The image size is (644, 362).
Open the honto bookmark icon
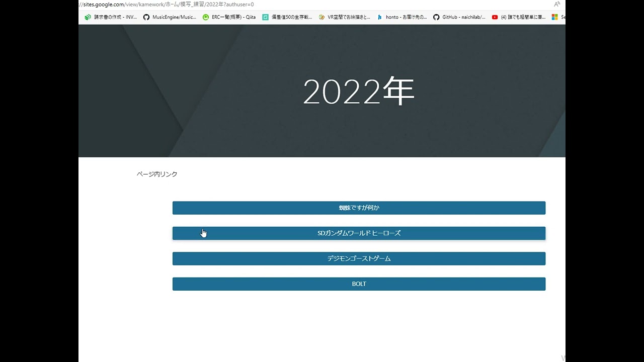pyautogui.click(x=380, y=17)
